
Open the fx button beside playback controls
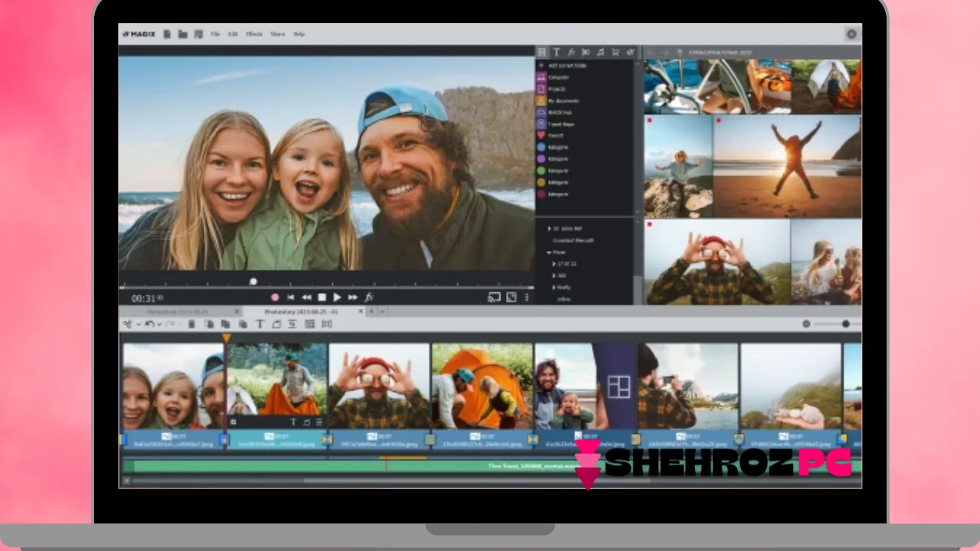tap(369, 297)
